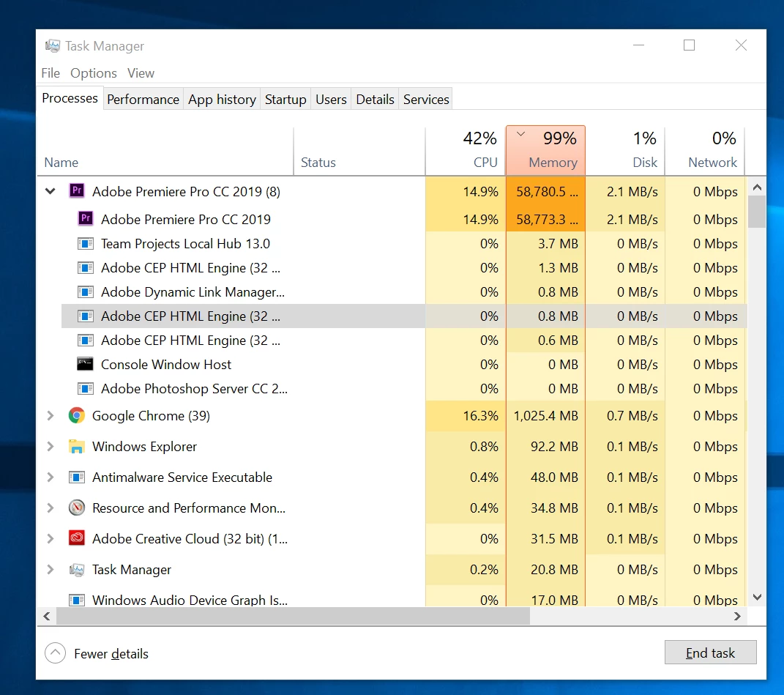Click the vertical scrollbar down arrow
This screenshot has height=695, width=784.
(757, 597)
